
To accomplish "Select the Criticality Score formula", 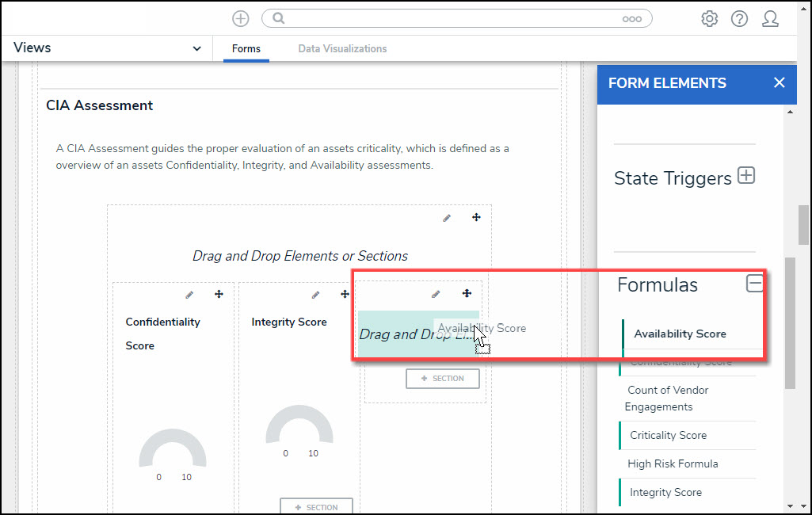I will tap(668, 435).
